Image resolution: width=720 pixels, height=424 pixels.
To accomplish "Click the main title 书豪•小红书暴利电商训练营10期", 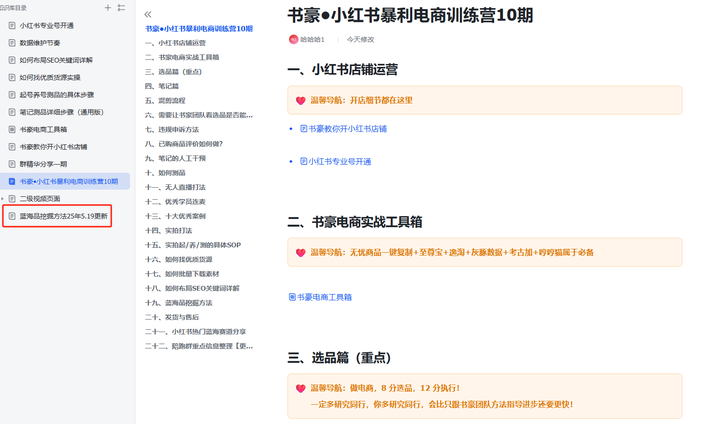I will tap(411, 15).
